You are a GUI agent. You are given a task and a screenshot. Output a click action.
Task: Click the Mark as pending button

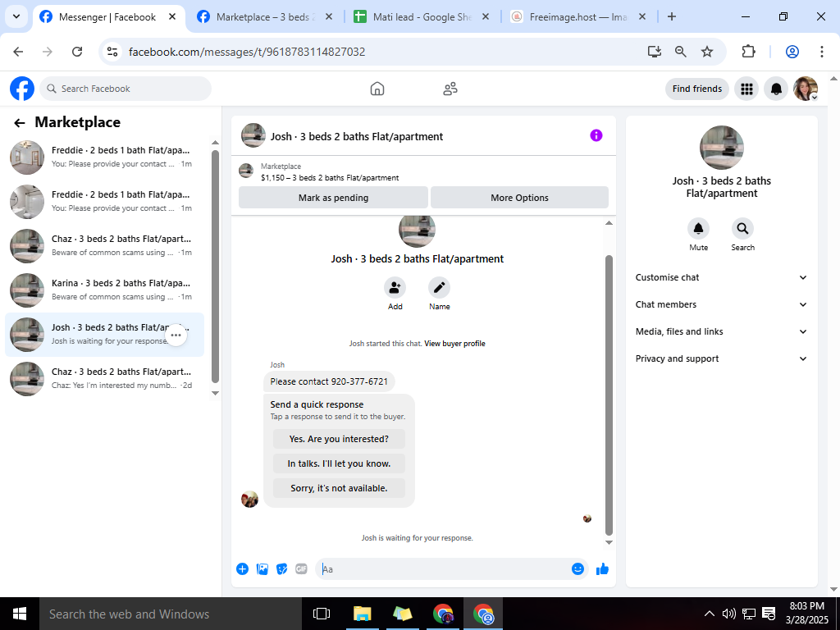click(x=333, y=198)
